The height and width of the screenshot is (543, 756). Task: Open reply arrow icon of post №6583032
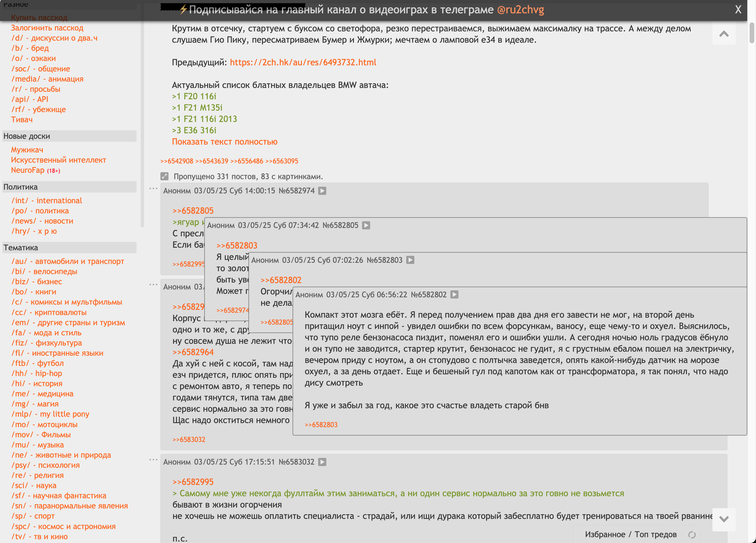(x=322, y=462)
